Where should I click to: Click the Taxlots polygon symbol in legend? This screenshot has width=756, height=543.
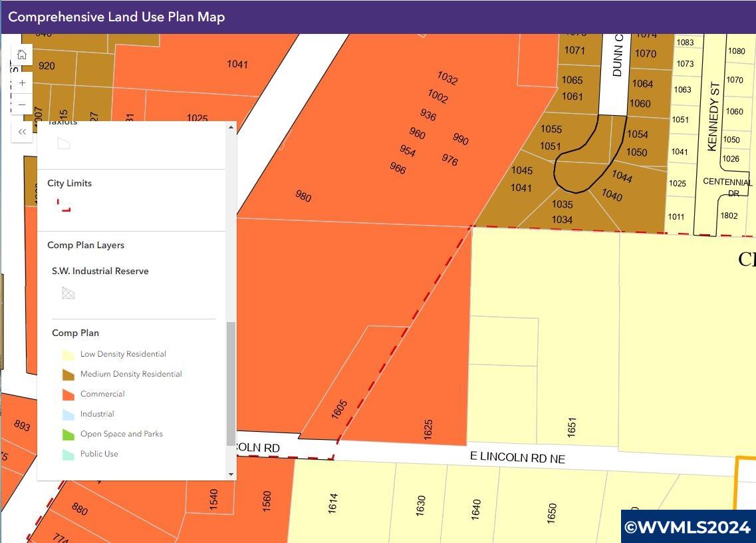[64, 144]
